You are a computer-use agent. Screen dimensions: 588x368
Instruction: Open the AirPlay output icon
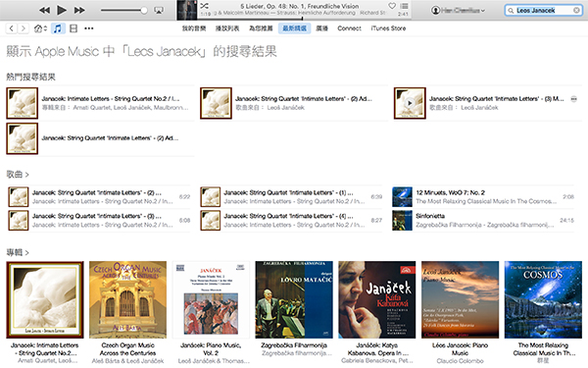(x=159, y=11)
